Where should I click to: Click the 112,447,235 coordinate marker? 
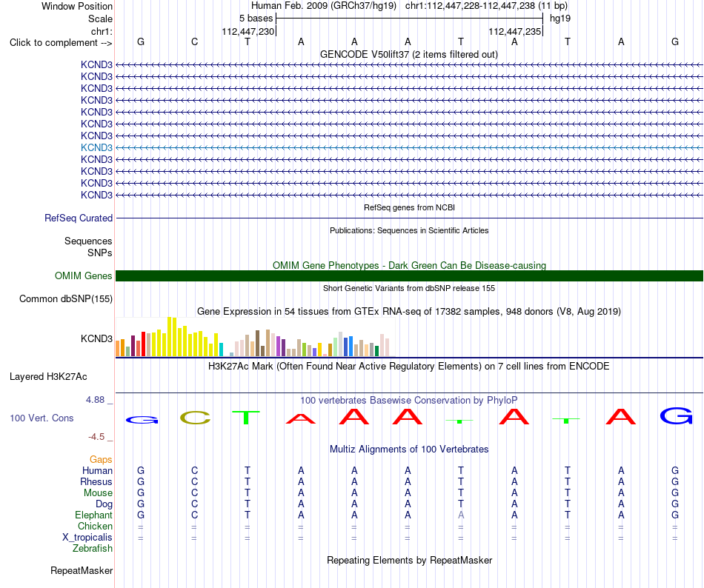point(515,31)
